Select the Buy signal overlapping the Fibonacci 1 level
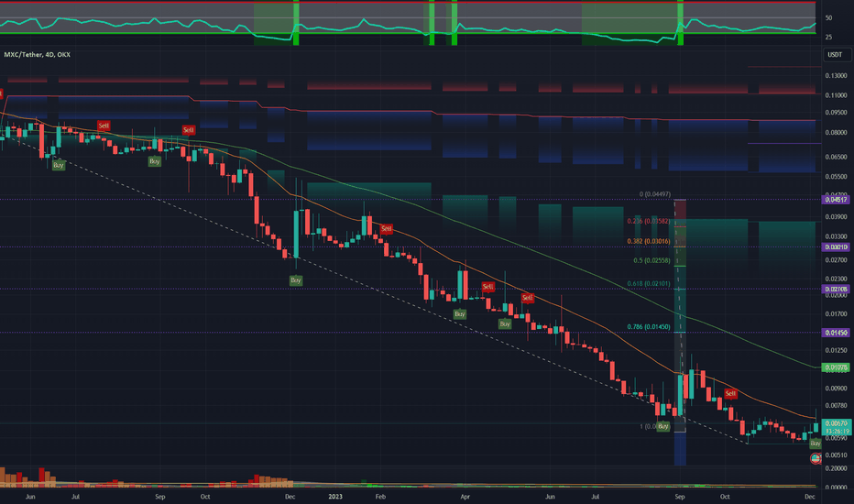Image resolution: width=854 pixels, height=504 pixels. pos(662,426)
